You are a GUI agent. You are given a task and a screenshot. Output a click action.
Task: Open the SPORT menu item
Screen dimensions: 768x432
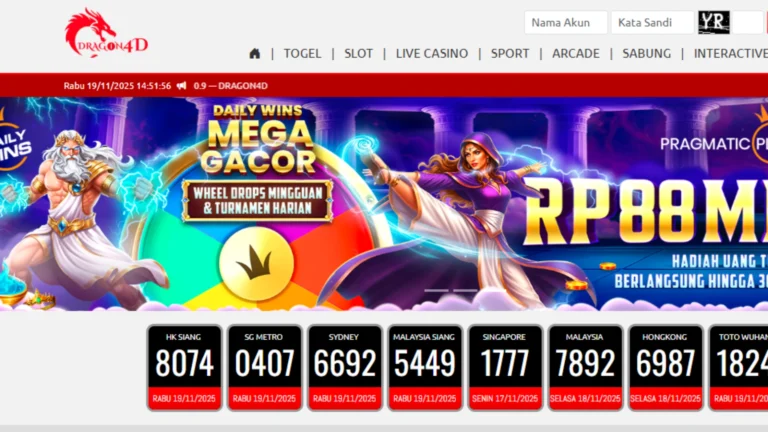point(510,53)
